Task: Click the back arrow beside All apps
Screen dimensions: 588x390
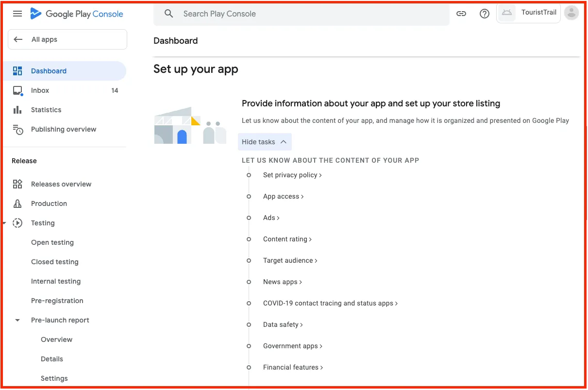Action: click(x=18, y=39)
